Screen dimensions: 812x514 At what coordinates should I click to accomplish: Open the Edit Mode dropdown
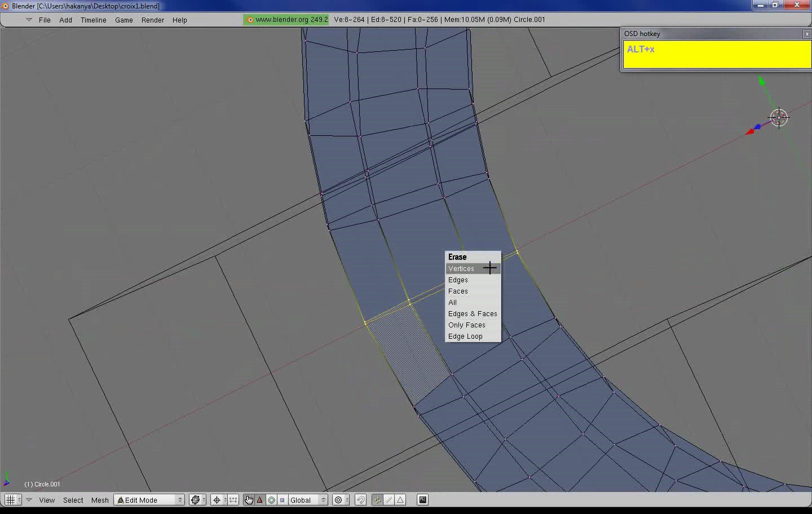tap(149, 500)
